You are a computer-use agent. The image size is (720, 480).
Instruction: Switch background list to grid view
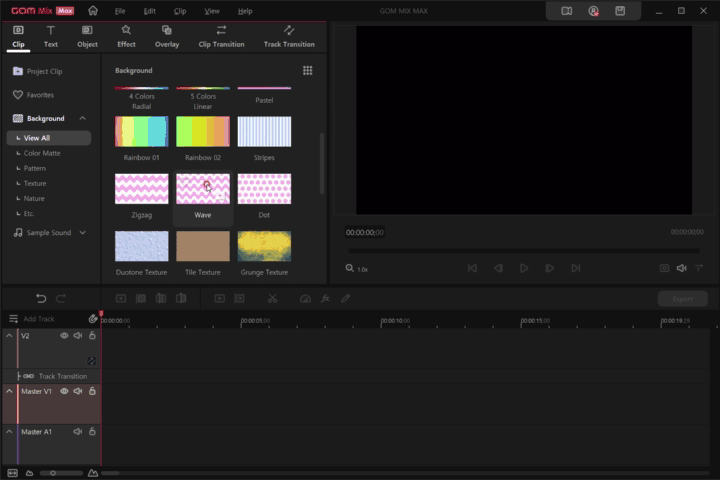[x=308, y=71]
